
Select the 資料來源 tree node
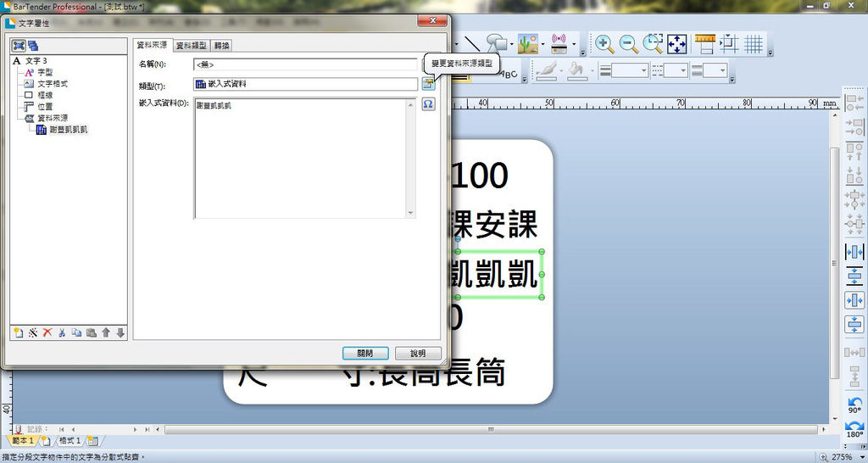tap(53, 118)
